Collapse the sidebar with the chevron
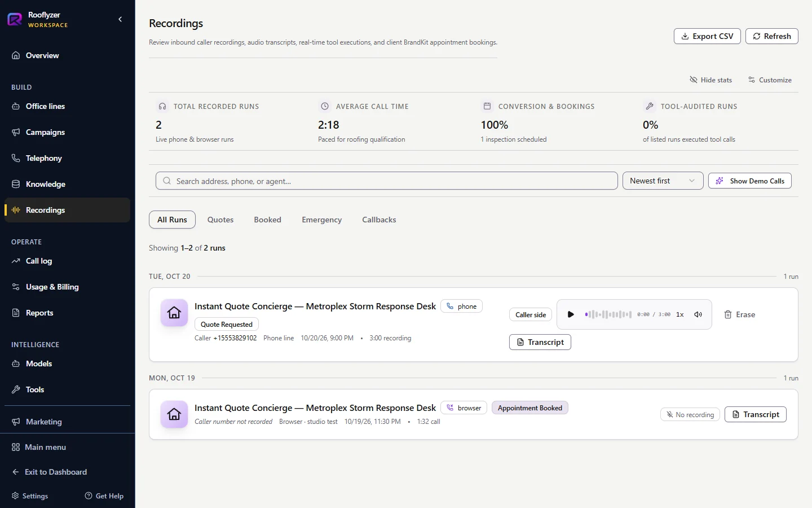Image resolution: width=812 pixels, height=508 pixels. [120, 19]
